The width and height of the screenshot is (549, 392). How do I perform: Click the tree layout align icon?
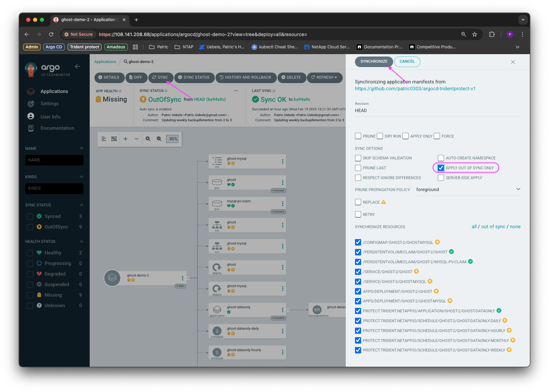pyautogui.click(x=104, y=139)
